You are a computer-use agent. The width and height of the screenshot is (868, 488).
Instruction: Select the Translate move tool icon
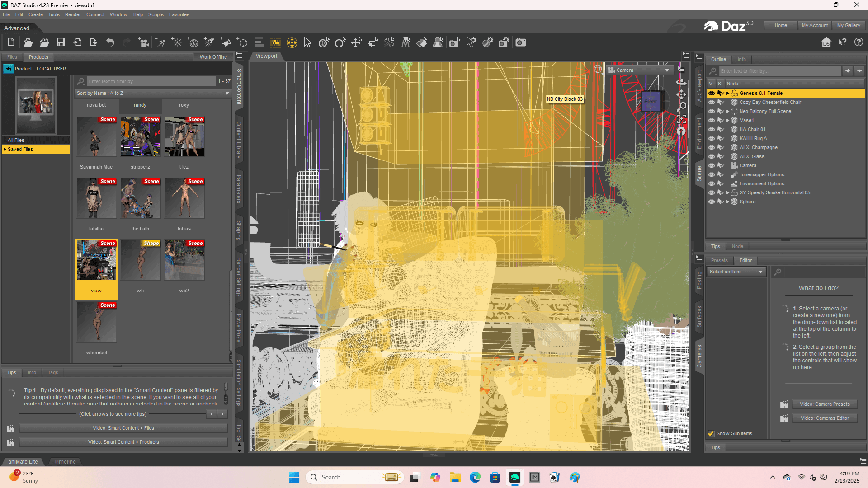[x=356, y=42]
